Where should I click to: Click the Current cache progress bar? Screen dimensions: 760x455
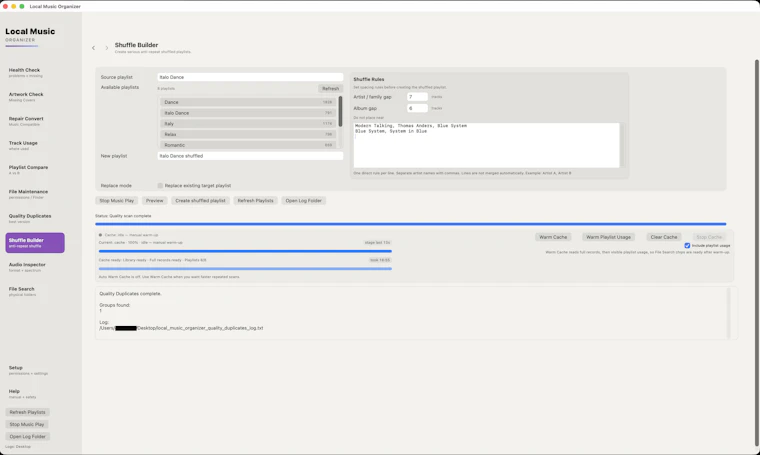245,251
